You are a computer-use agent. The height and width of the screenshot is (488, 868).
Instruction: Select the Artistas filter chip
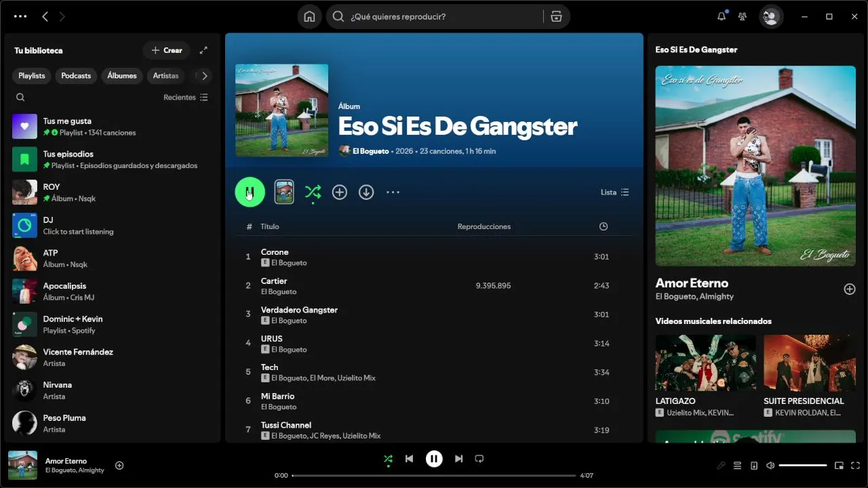point(165,76)
